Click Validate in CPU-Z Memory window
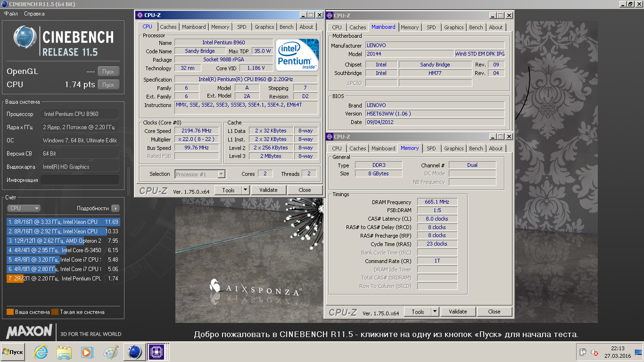The image size is (644, 362). pyautogui.click(x=458, y=312)
